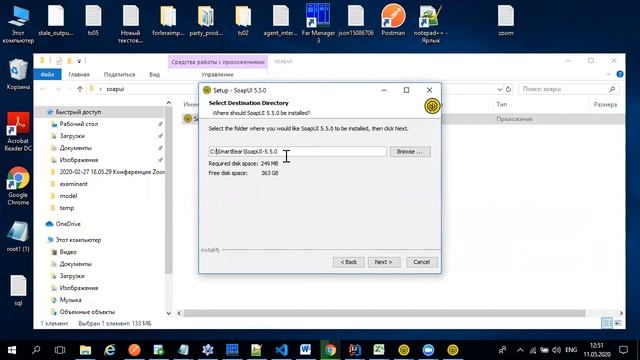The image size is (640, 360).
Task: Select the root1 (1) desktop icon
Action: [x=18, y=236]
